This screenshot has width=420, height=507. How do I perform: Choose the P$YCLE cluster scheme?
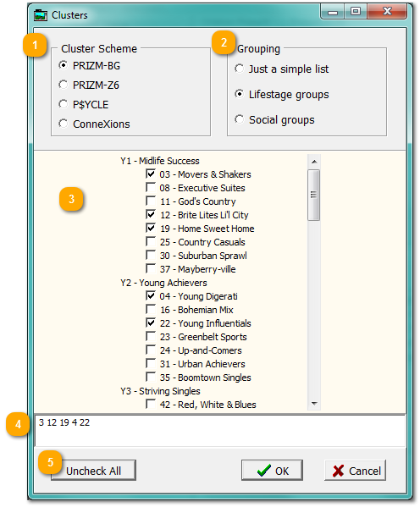[x=64, y=104]
